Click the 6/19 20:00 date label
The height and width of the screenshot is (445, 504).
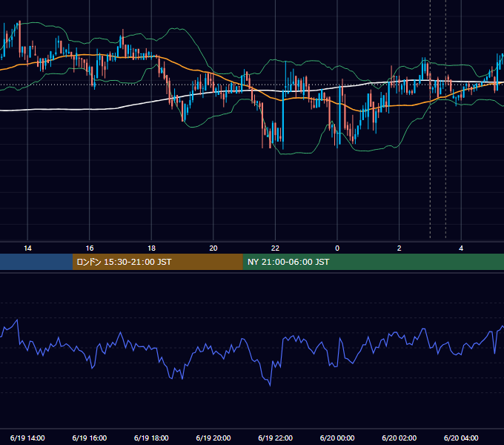(213, 438)
